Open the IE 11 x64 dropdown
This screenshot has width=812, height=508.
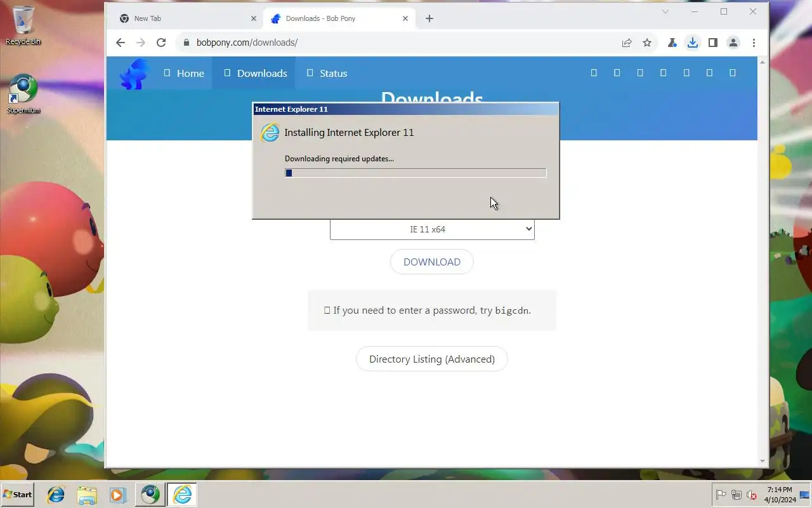[432, 229]
